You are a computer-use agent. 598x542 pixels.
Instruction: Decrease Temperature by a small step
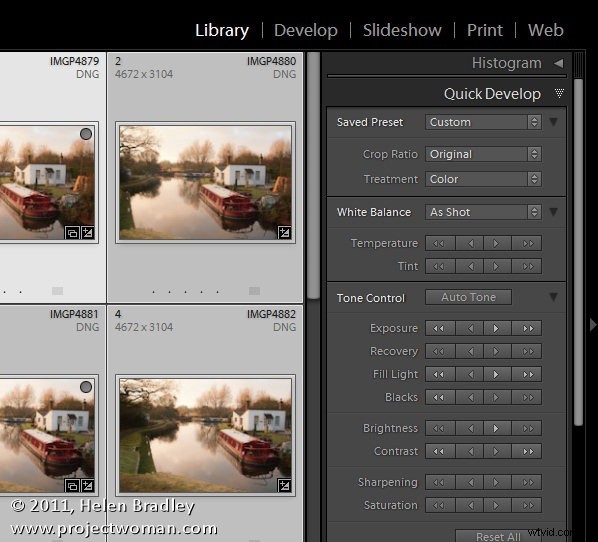point(469,243)
